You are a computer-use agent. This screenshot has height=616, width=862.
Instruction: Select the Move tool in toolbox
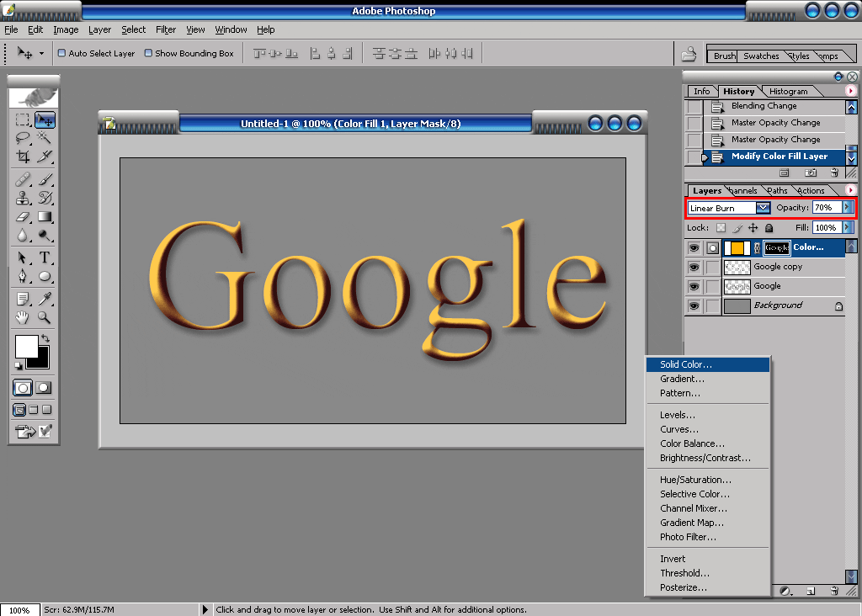click(x=45, y=119)
